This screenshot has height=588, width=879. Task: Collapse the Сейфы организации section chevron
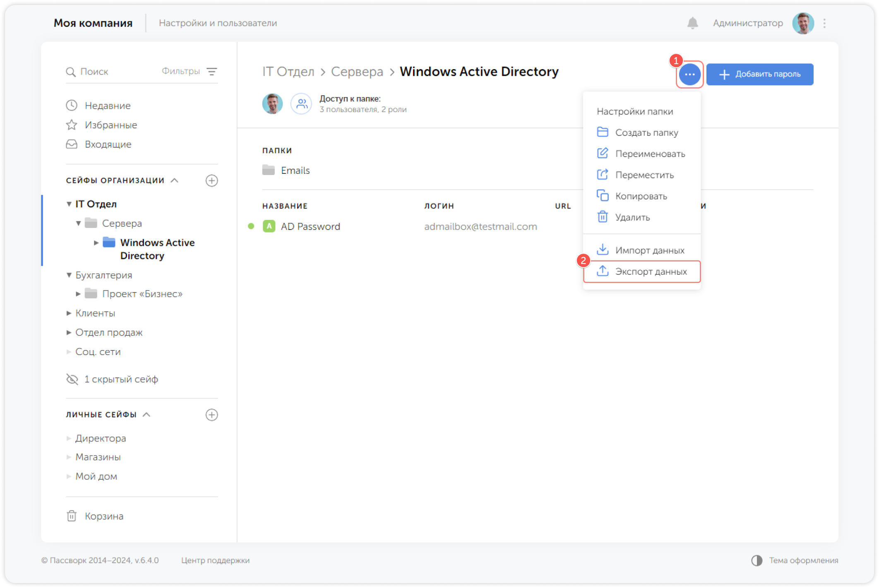tap(175, 180)
